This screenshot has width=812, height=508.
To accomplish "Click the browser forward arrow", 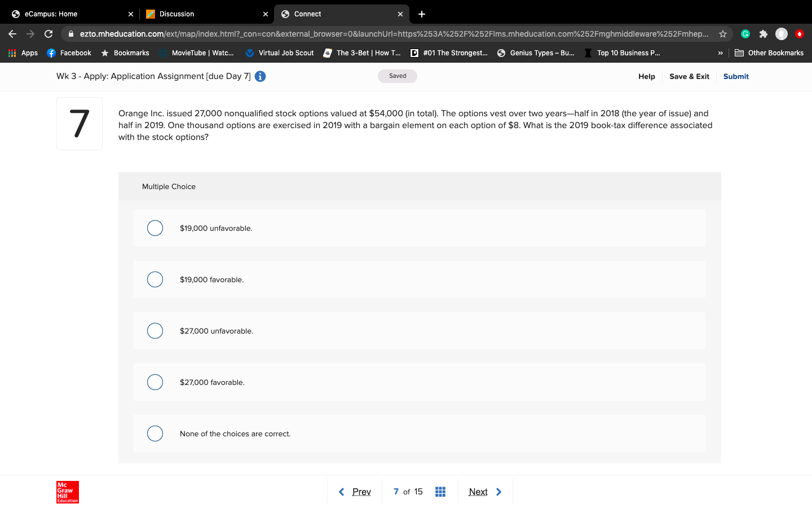I will coord(30,34).
